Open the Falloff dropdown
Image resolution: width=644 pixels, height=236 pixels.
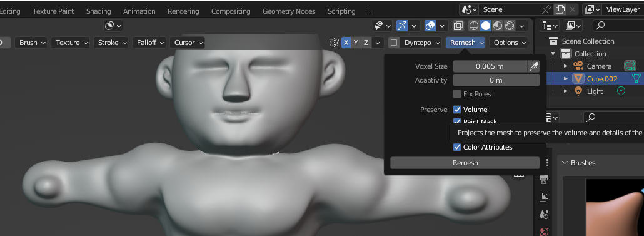point(149,43)
